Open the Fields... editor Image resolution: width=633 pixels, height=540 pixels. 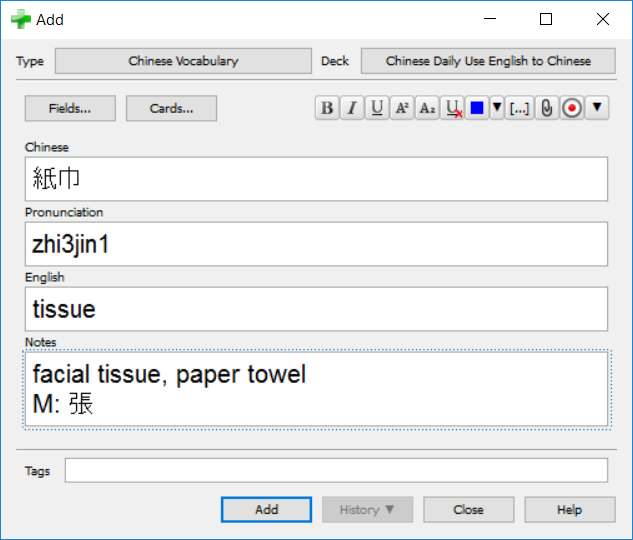(x=70, y=108)
